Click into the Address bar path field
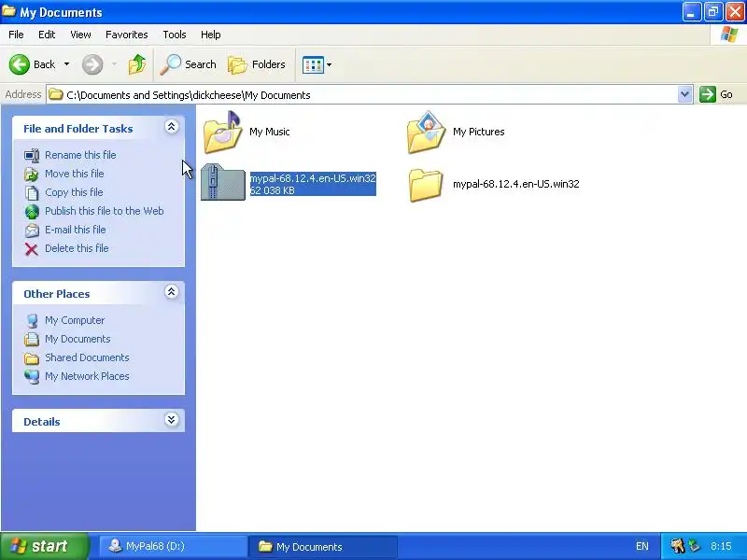747x560 pixels. click(362, 95)
